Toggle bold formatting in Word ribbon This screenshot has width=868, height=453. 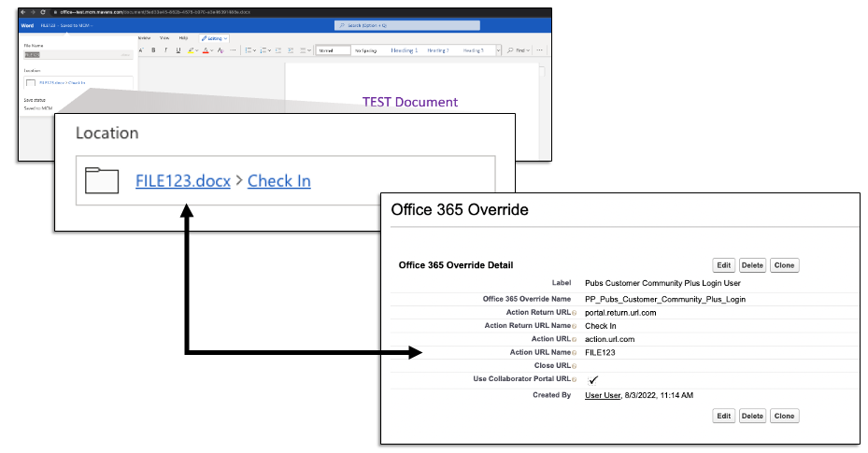[153, 50]
